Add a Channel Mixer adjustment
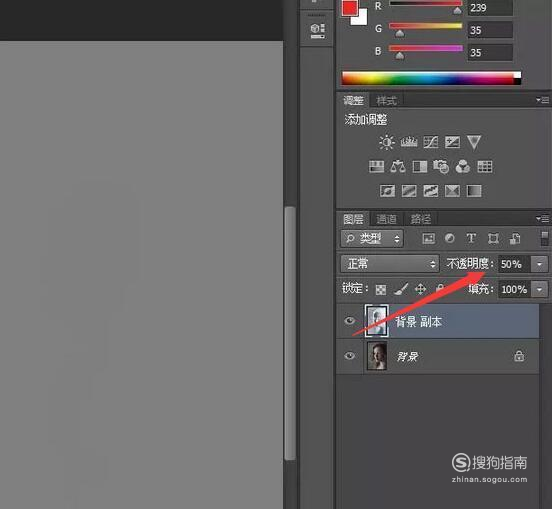This screenshot has width=552, height=509. coord(463,166)
